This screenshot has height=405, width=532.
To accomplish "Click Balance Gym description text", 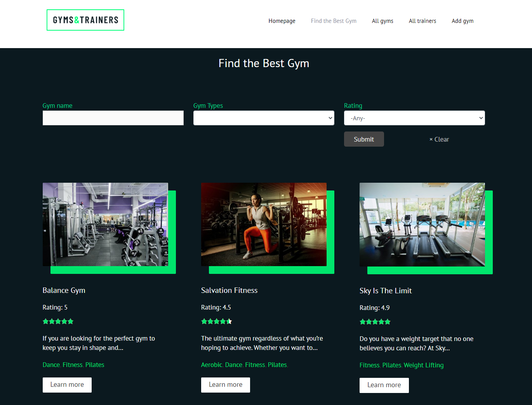I will (x=99, y=343).
